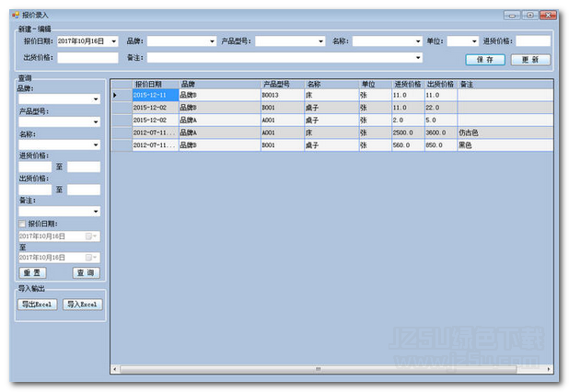
Task: Open the 单位 dropdown
Action: [474, 41]
